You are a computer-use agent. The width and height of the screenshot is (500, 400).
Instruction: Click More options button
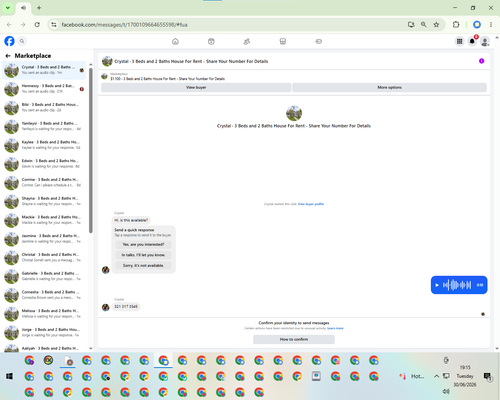coord(389,87)
